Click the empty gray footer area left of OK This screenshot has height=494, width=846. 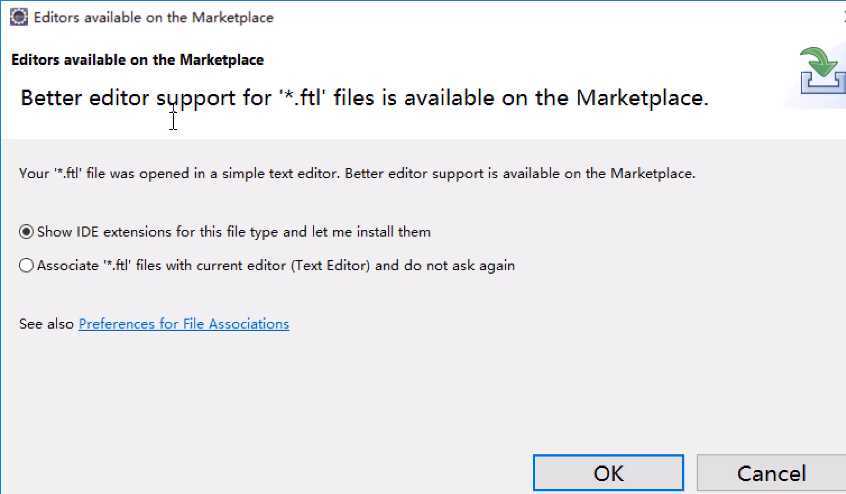click(x=264, y=473)
